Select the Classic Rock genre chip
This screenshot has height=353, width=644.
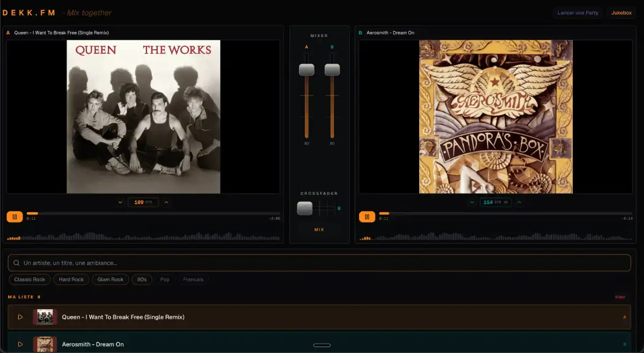click(x=30, y=280)
